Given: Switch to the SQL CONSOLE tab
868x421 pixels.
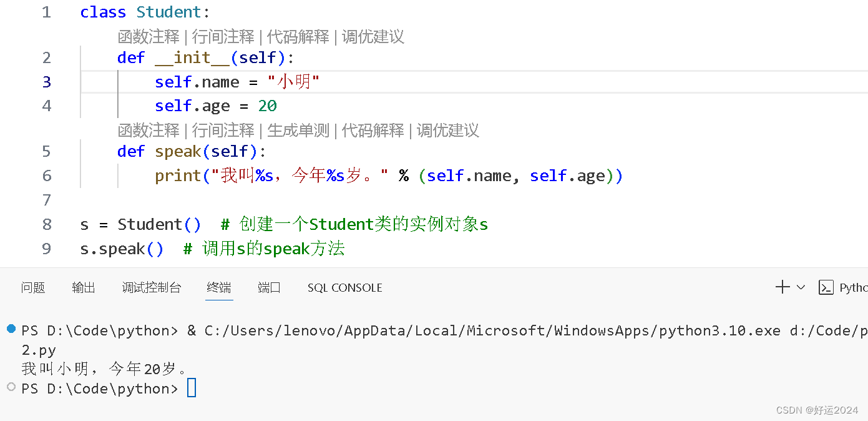Looking at the screenshot, I should [344, 288].
